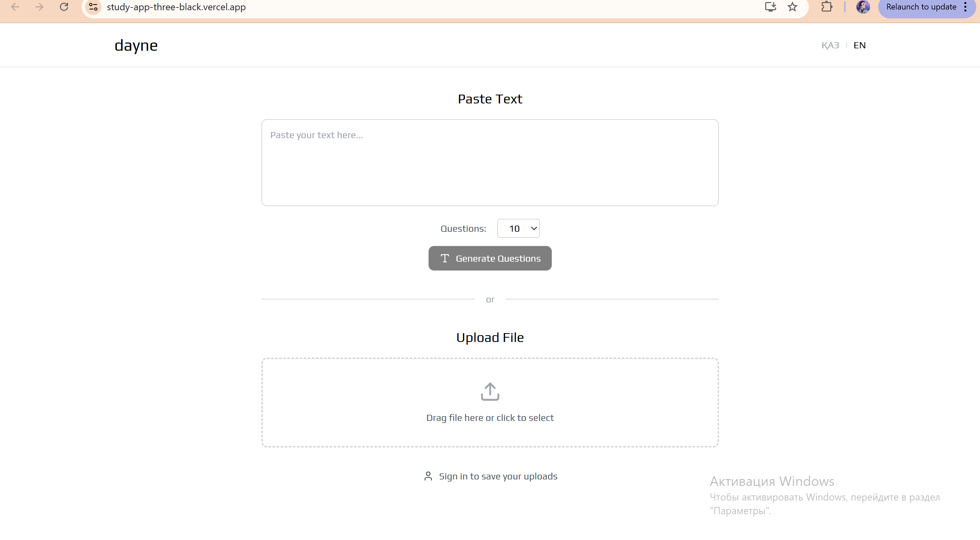Focus the Paste your text here field
This screenshot has height=540, width=980.
(490, 163)
